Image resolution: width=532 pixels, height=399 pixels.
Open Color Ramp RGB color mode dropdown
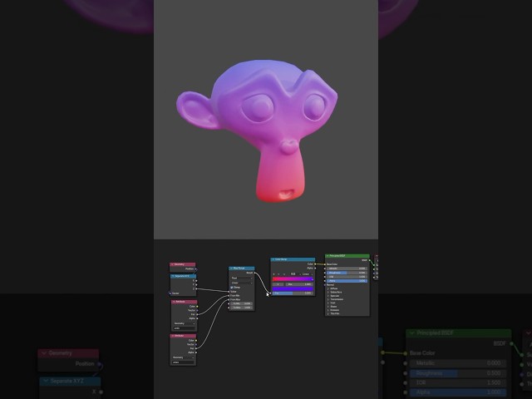coord(294,274)
